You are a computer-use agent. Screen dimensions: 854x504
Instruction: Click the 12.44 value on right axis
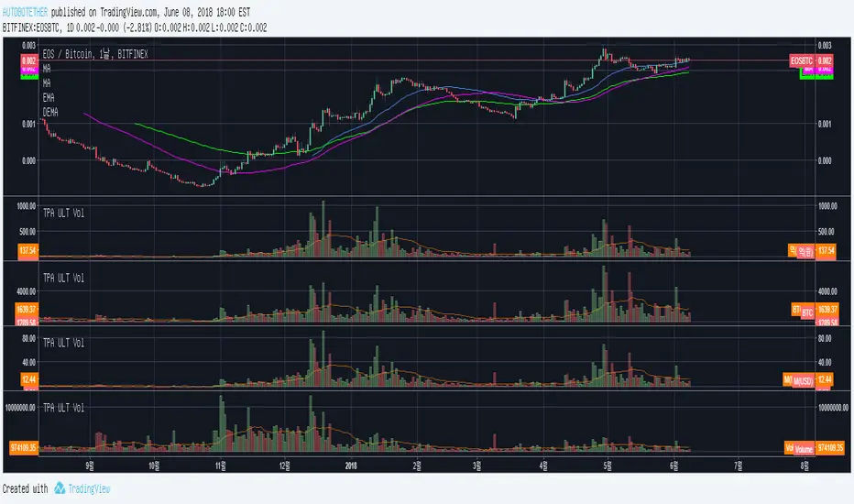(825, 378)
